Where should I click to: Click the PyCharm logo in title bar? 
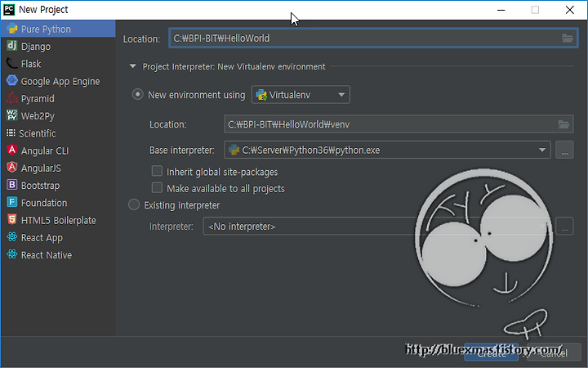(9, 9)
